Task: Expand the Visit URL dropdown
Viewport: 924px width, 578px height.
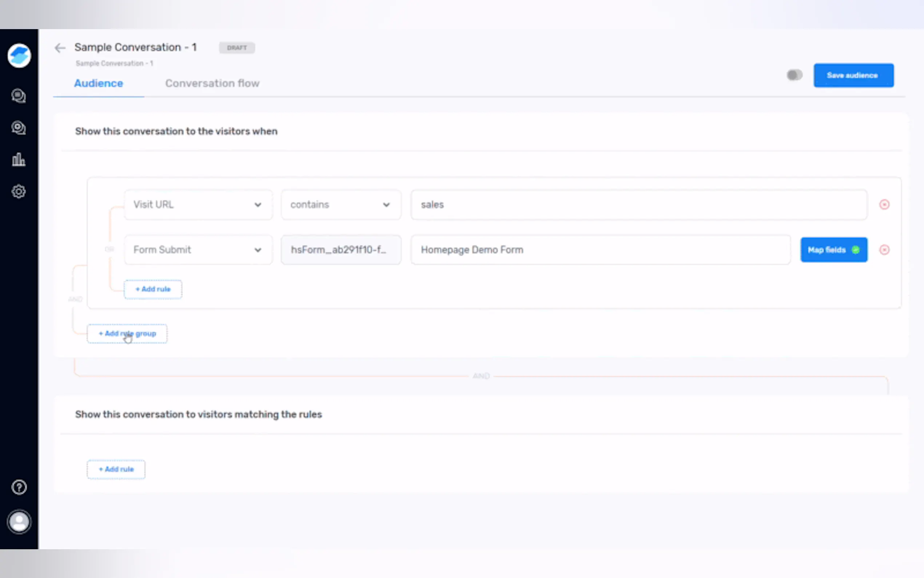Action: coord(198,205)
